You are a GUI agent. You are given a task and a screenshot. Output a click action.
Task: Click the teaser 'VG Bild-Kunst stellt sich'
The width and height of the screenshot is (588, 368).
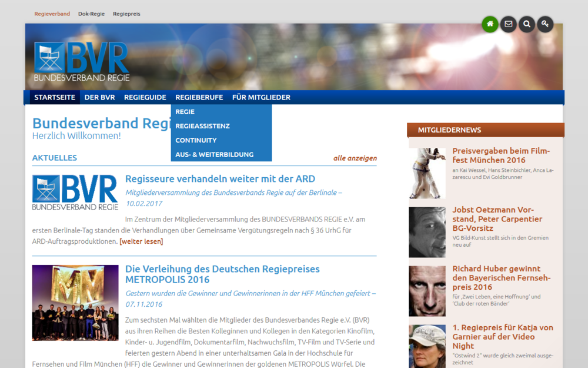(x=500, y=241)
